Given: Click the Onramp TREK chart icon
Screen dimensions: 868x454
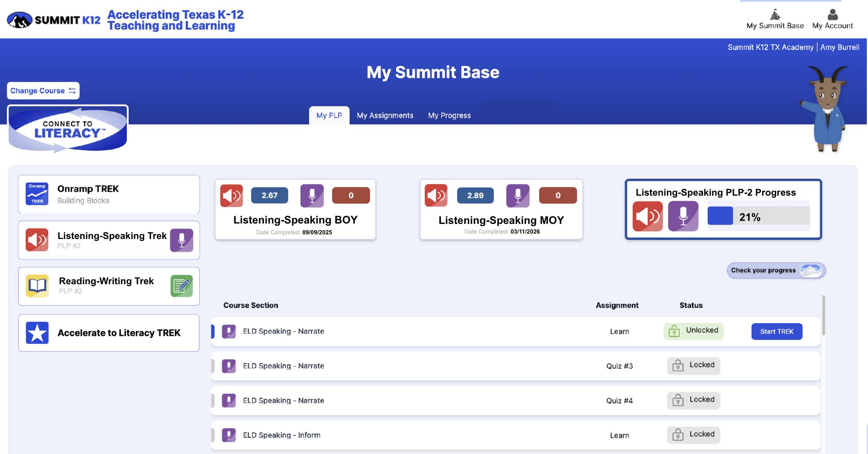Looking at the screenshot, I should [37, 194].
